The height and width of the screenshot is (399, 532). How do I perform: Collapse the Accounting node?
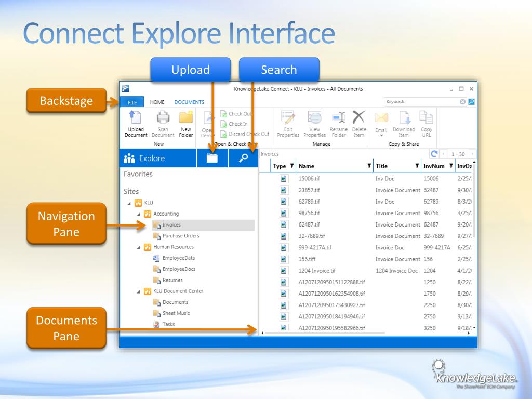coord(138,215)
